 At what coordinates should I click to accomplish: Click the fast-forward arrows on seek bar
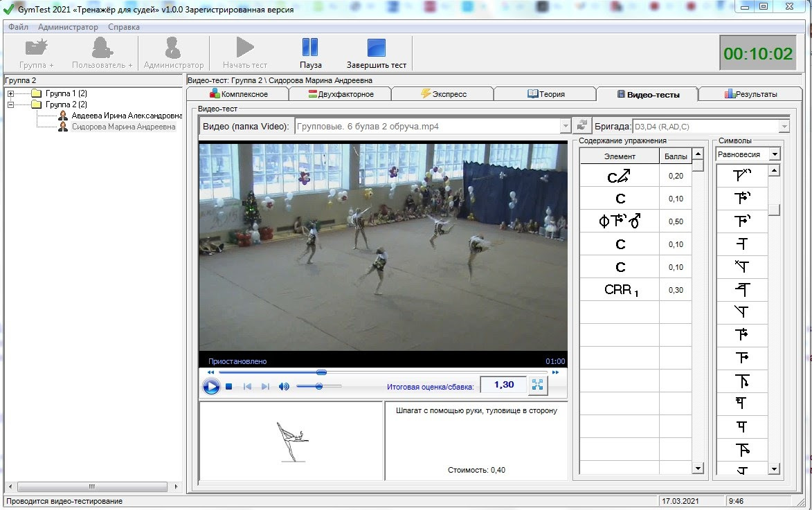(555, 372)
